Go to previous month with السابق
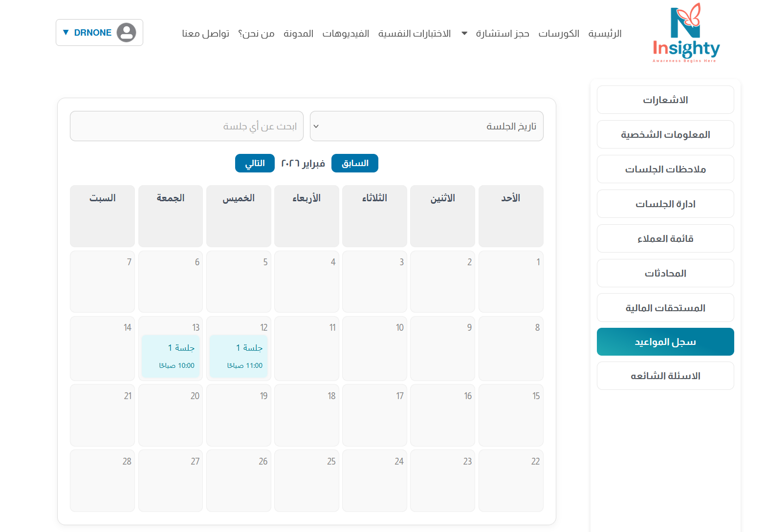766x532 pixels. pyautogui.click(x=354, y=163)
